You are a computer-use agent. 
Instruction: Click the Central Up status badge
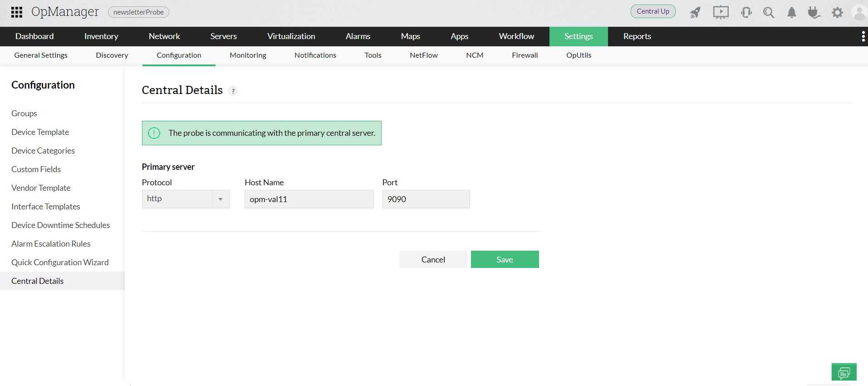[x=652, y=11]
